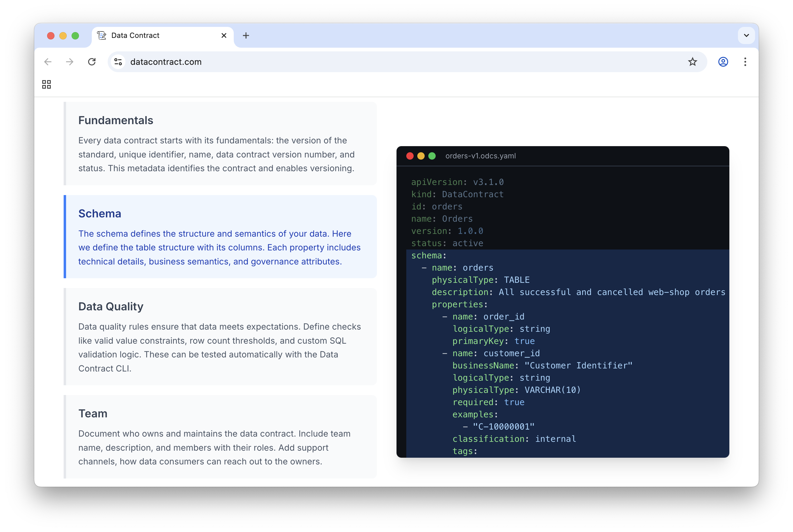
Task: Click the browser back arrow
Action: (x=48, y=62)
